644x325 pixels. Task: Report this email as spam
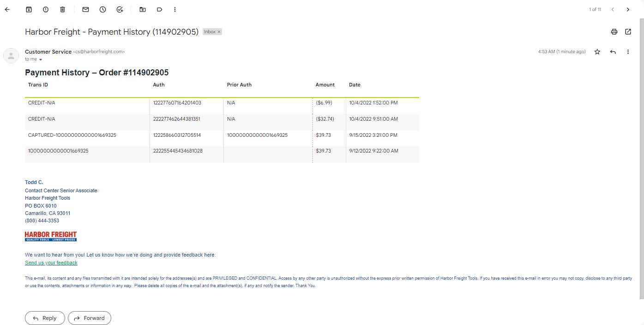point(46,9)
